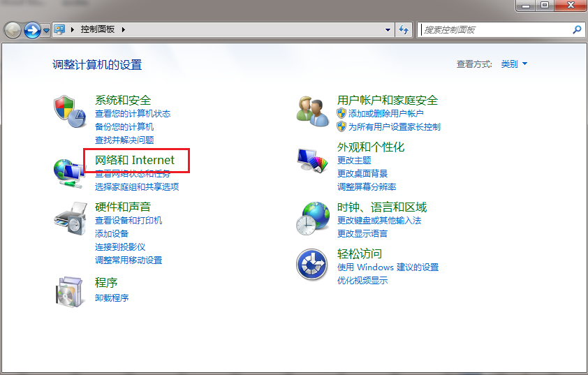Open 网络和 Internet category
Image resolution: width=588 pixels, height=375 pixels.
(x=135, y=160)
